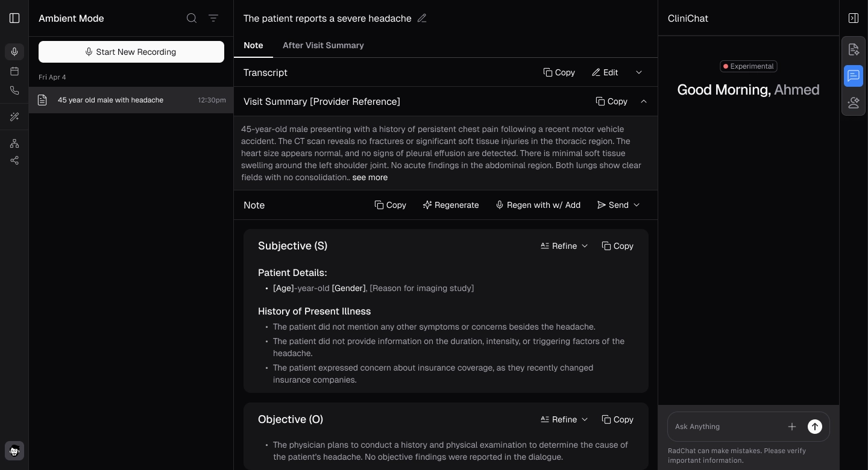Click the History of Present Illness heading
868x470 pixels.
[x=314, y=311]
